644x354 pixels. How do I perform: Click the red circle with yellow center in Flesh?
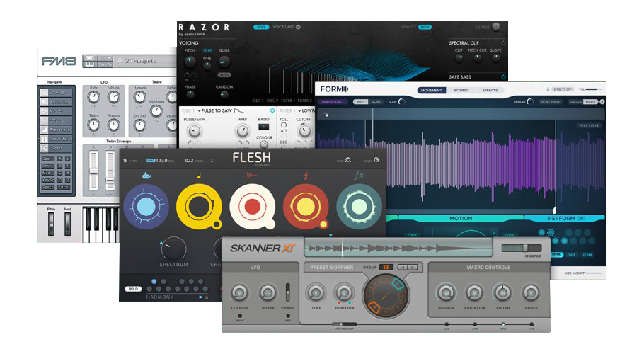click(x=306, y=207)
